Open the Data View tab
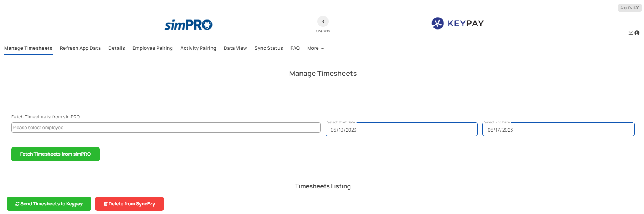 pos(235,48)
